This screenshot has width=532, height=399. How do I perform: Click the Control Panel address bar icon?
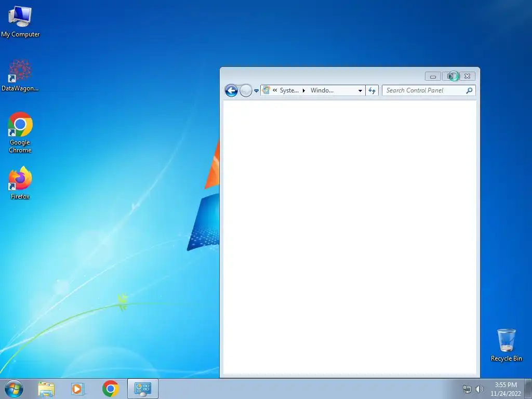[267, 90]
